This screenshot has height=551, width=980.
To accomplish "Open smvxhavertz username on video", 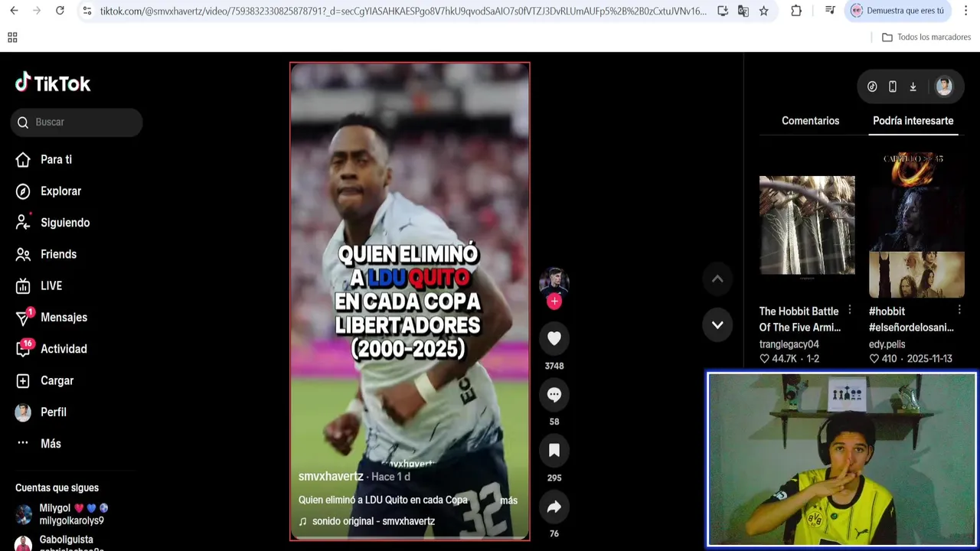I will (x=331, y=476).
